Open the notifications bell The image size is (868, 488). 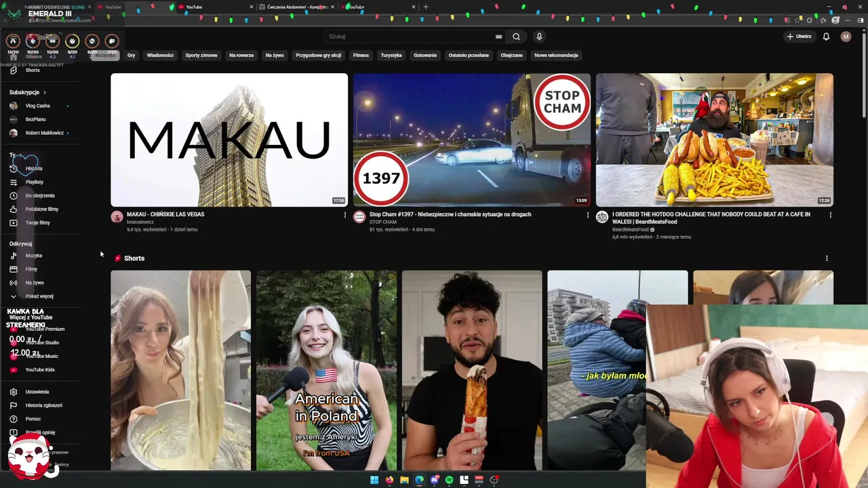pos(826,37)
